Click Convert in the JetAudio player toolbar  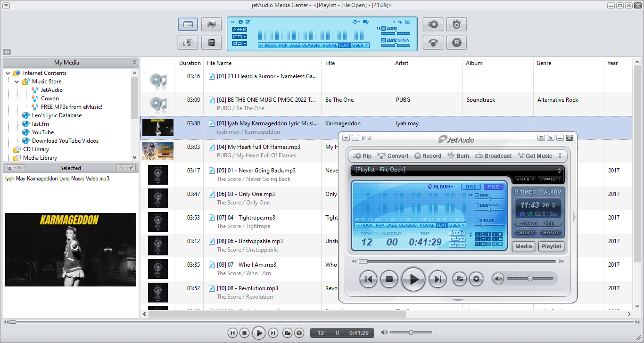393,155
